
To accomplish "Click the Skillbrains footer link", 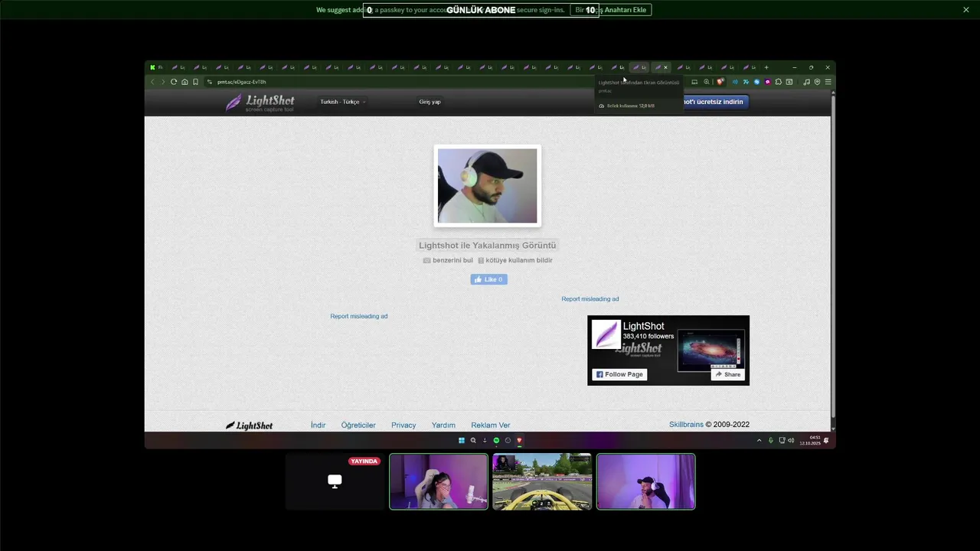I will (686, 425).
